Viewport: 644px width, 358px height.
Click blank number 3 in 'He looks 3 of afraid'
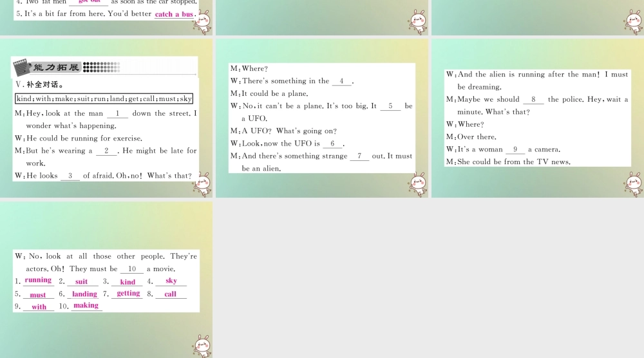(70, 176)
